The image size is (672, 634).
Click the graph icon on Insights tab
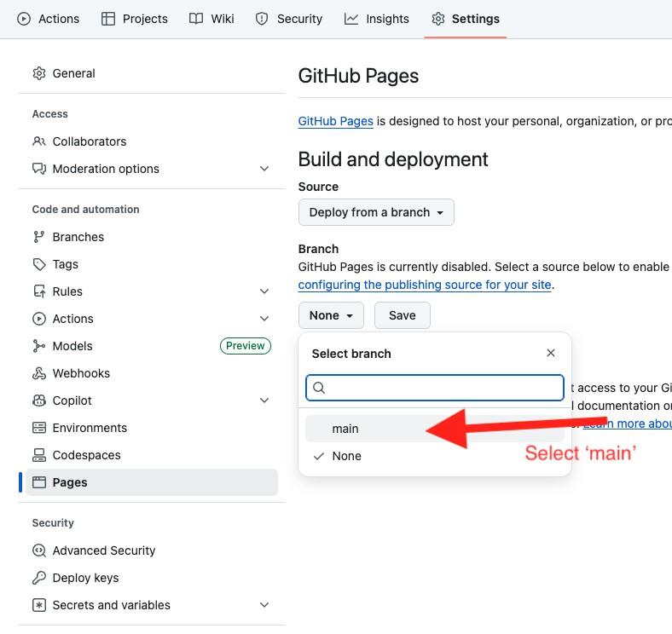351,19
